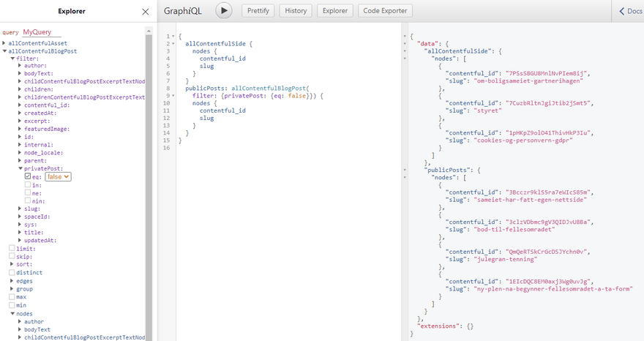Expand the featuredImage filter field
This screenshot has width=644, height=341.
click(x=20, y=129)
